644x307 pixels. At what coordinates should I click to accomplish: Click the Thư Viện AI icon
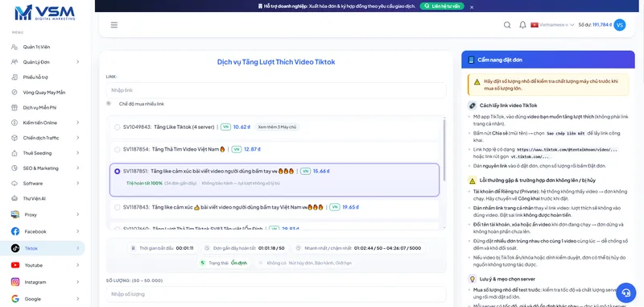tap(14, 198)
